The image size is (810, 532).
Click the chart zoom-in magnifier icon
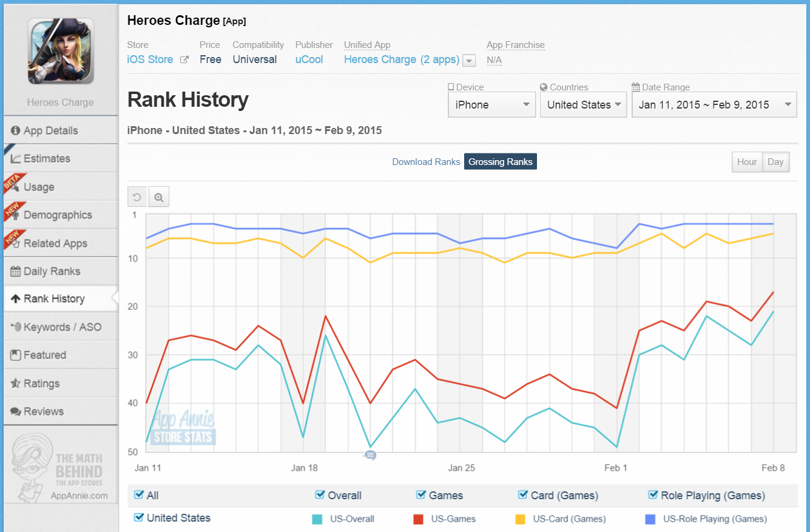point(159,197)
